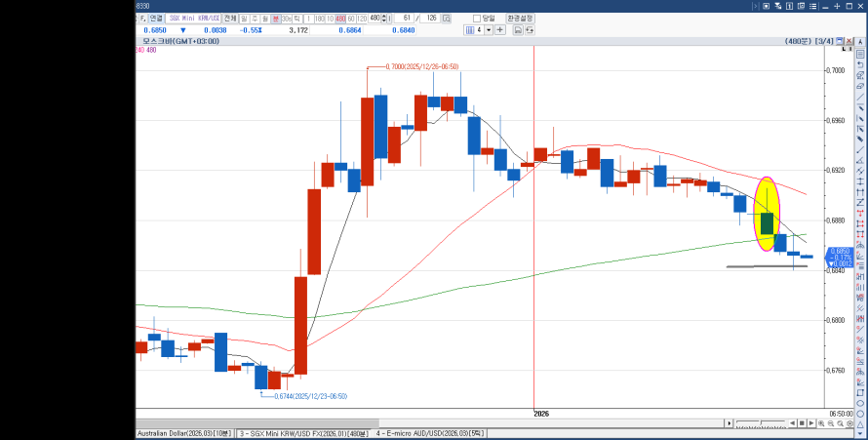Select the 주 (weekly) period toggle
This screenshot has height=440, width=868.
255,18
